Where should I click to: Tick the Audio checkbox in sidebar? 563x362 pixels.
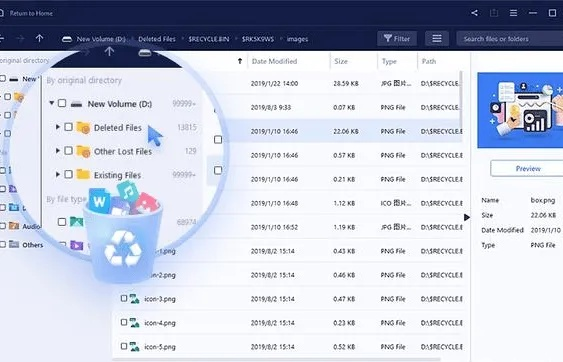click(x=3, y=226)
